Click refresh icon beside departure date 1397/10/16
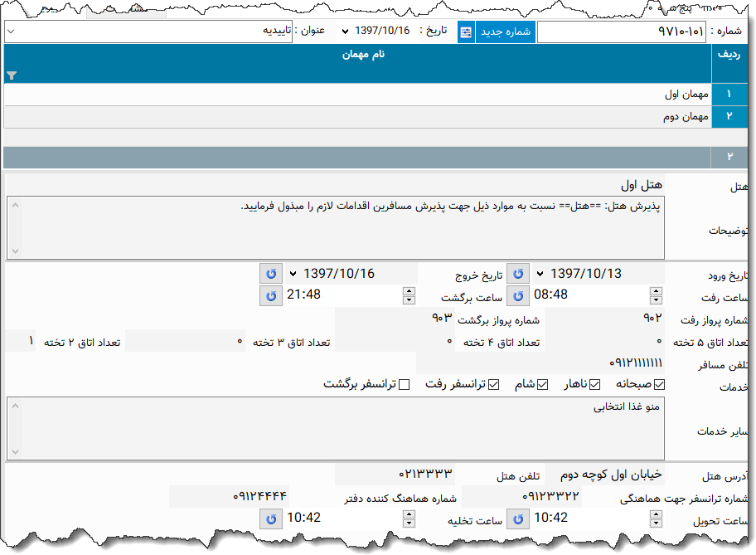This screenshot has width=756, height=555. tap(271, 273)
